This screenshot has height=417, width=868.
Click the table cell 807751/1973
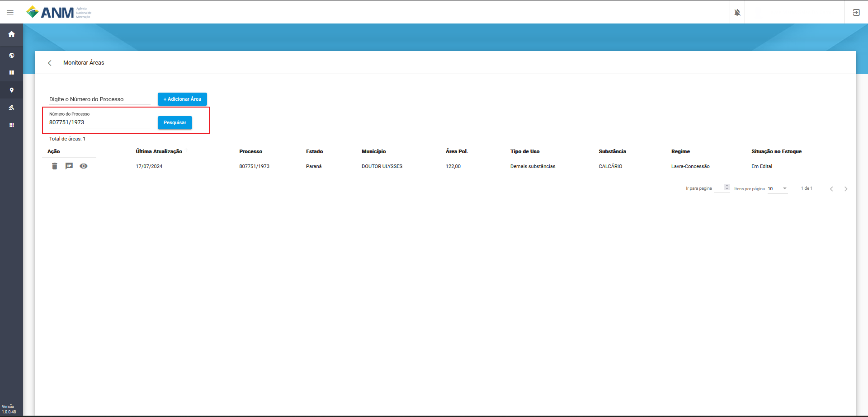pos(255,166)
